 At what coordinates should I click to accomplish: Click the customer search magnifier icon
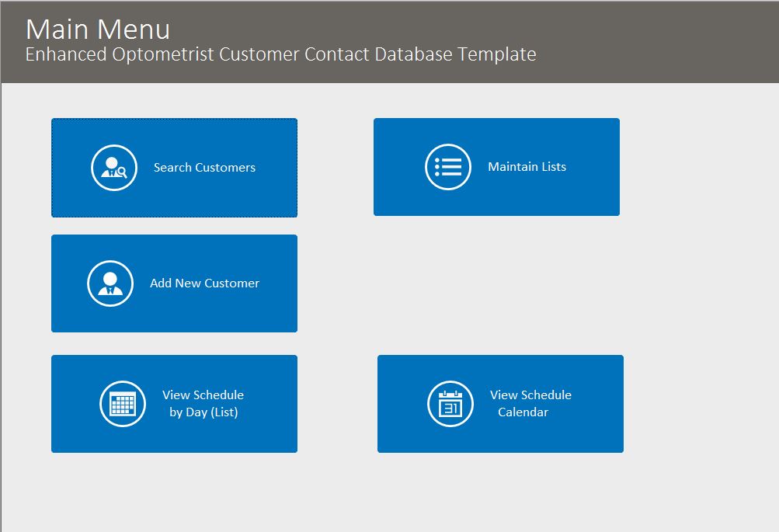coord(113,168)
